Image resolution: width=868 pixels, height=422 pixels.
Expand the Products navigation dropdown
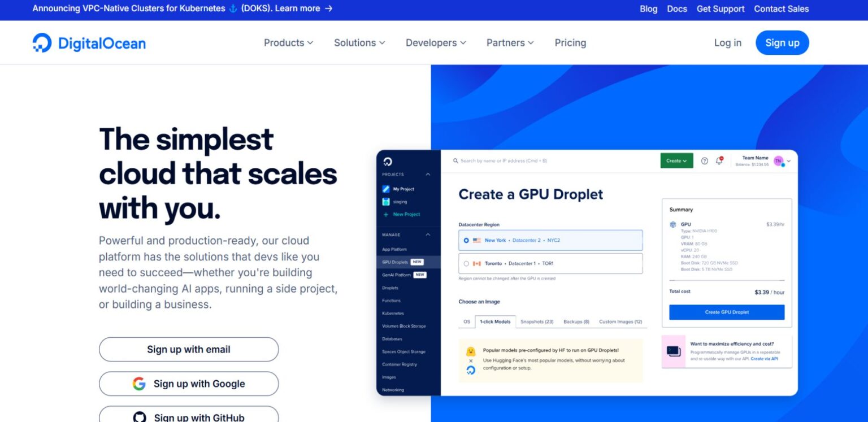(x=288, y=42)
